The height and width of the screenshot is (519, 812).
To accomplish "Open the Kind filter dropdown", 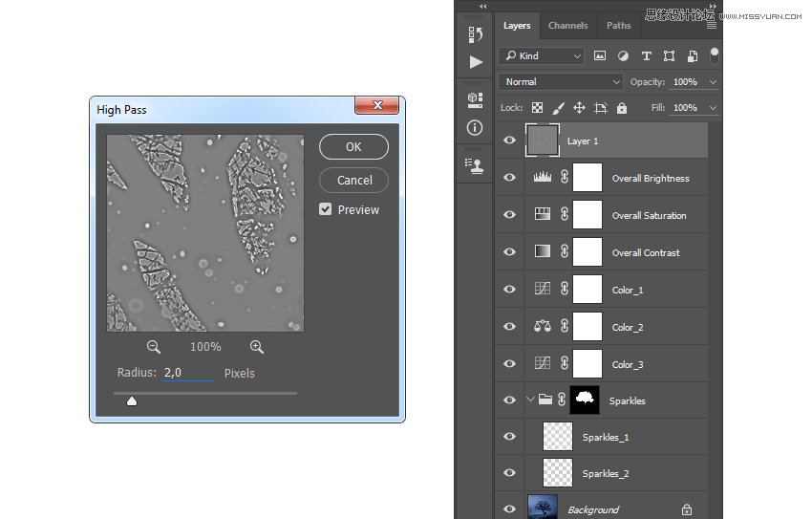I will 543,56.
